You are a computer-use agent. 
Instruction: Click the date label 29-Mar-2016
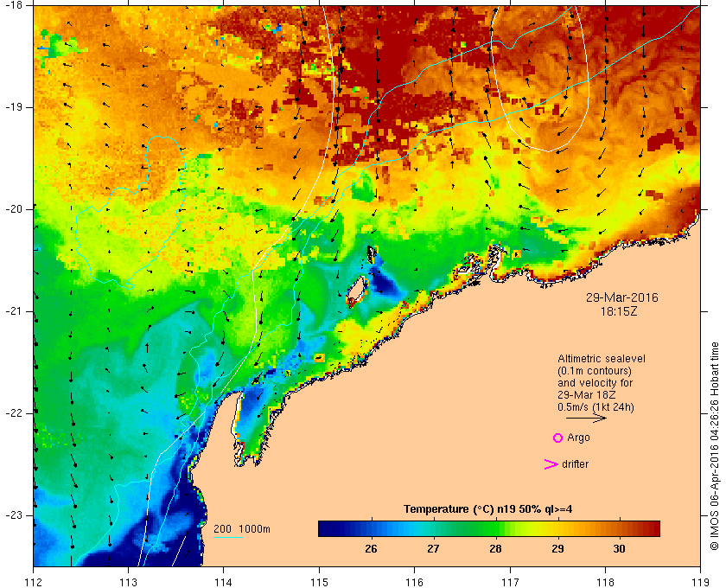[621, 297]
